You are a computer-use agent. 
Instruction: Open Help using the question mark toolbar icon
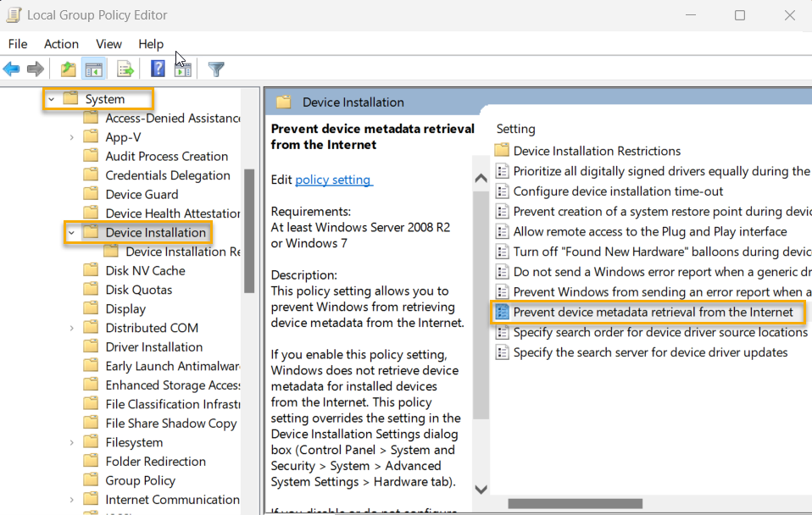158,69
